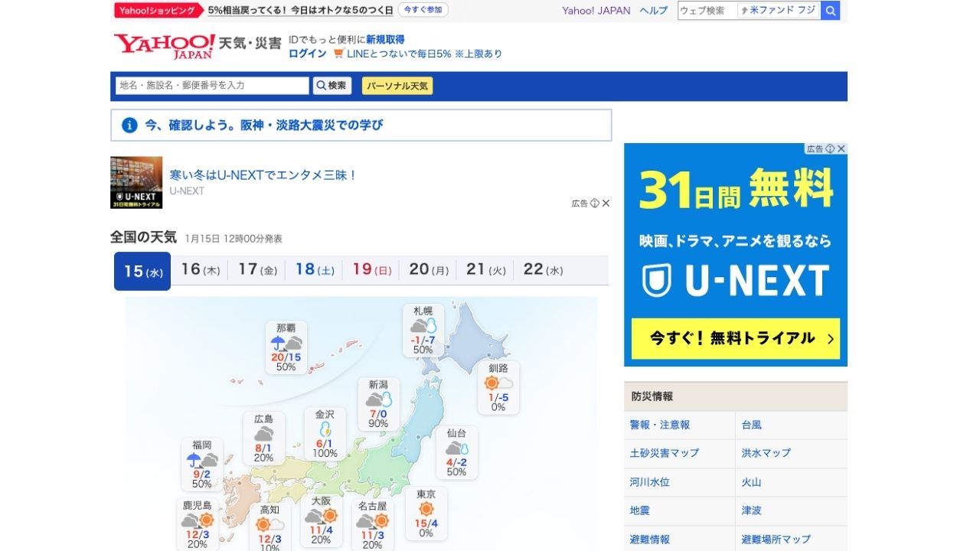Open the 台風 link

point(752,425)
